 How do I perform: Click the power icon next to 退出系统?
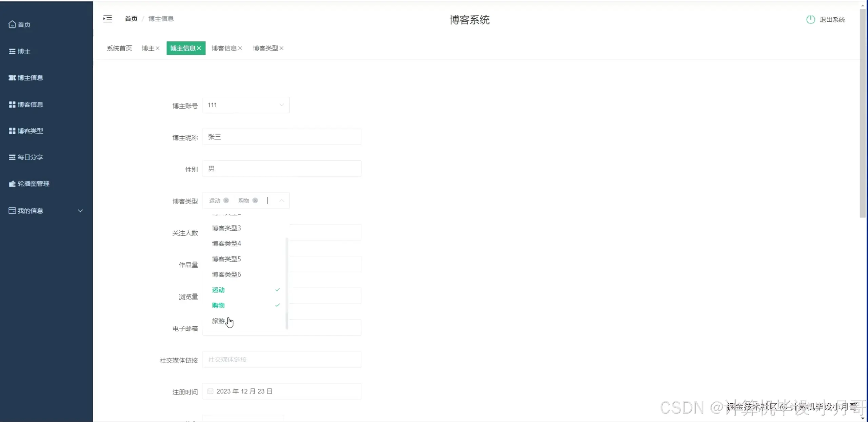[x=810, y=19]
